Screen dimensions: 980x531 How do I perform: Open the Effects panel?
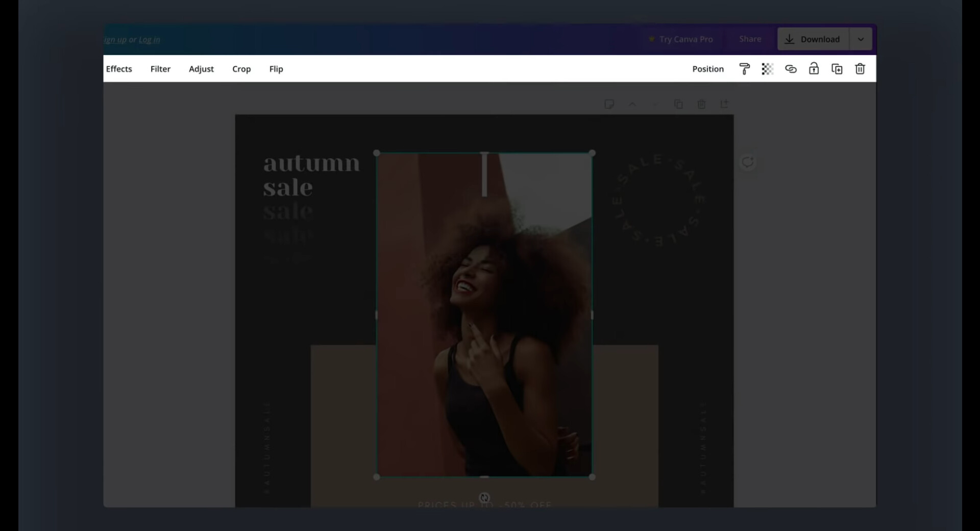point(119,69)
